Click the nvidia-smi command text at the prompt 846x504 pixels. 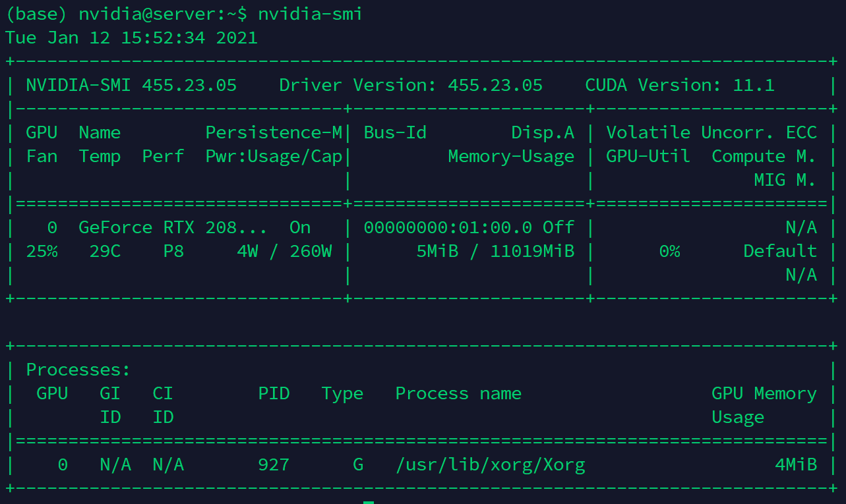[x=310, y=14]
